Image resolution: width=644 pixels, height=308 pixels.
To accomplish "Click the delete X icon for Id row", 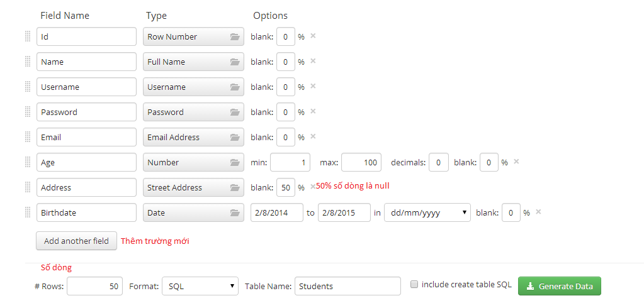I will [x=313, y=36].
